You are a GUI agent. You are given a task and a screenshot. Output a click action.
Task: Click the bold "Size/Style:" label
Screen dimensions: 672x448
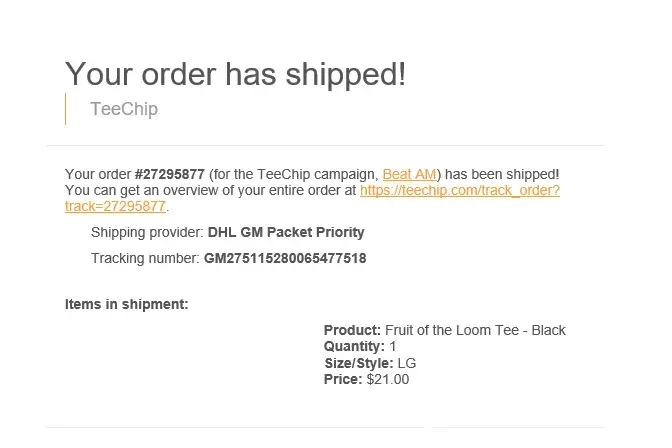(x=358, y=363)
